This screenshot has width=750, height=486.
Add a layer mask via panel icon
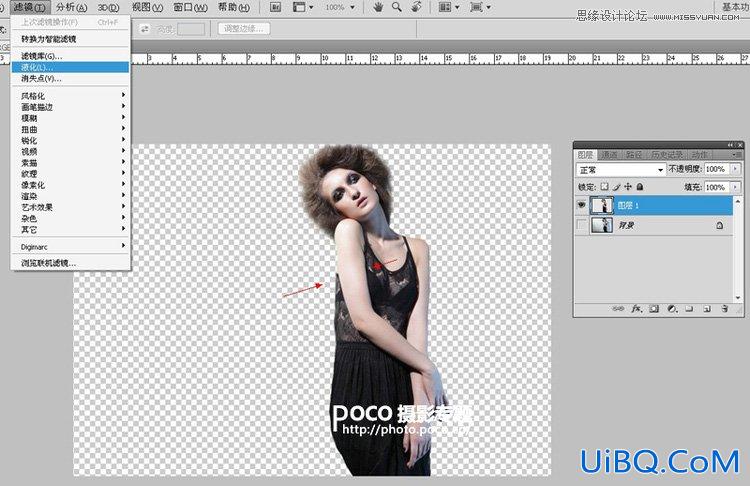point(654,309)
